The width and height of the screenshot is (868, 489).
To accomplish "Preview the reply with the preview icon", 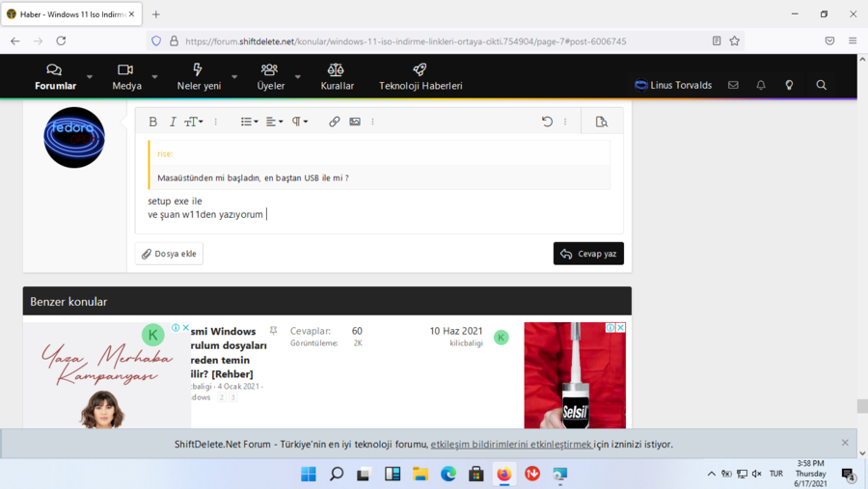I will pos(601,122).
